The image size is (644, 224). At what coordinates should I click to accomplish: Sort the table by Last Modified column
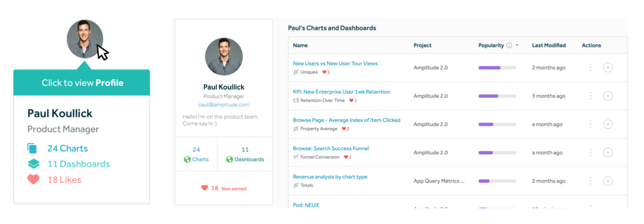click(x=549, y=45)
